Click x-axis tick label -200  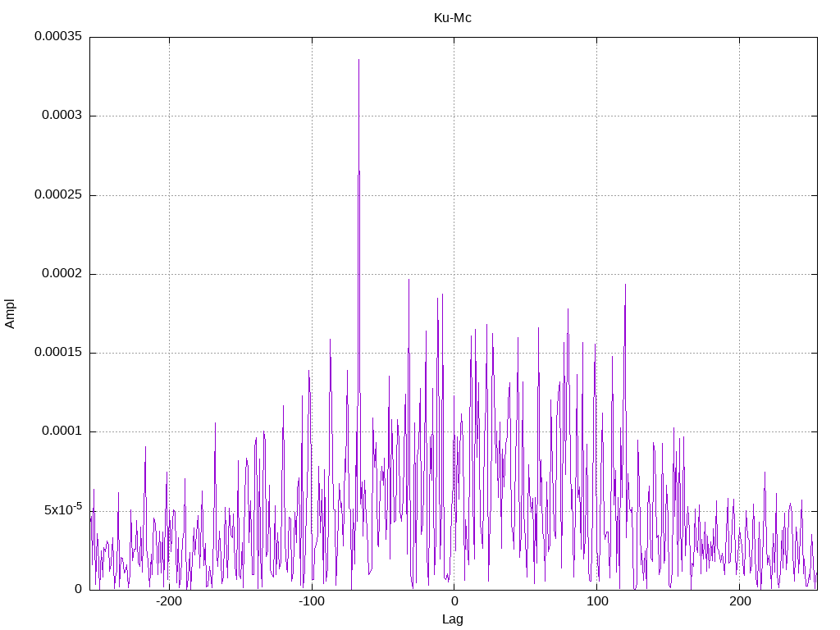169,601
